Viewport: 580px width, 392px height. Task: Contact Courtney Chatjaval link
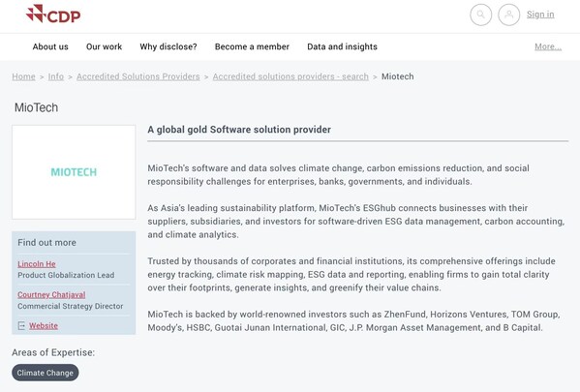(51, 295)
